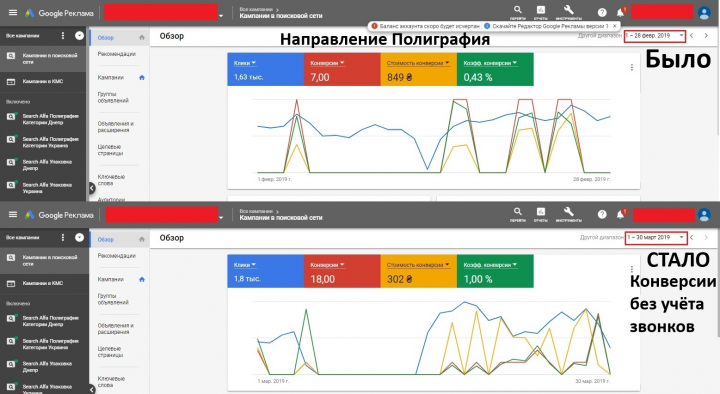Open account selector dropdown arrow in lower header
The width and height of the screenshot is (720, 394).
[221, 217]
